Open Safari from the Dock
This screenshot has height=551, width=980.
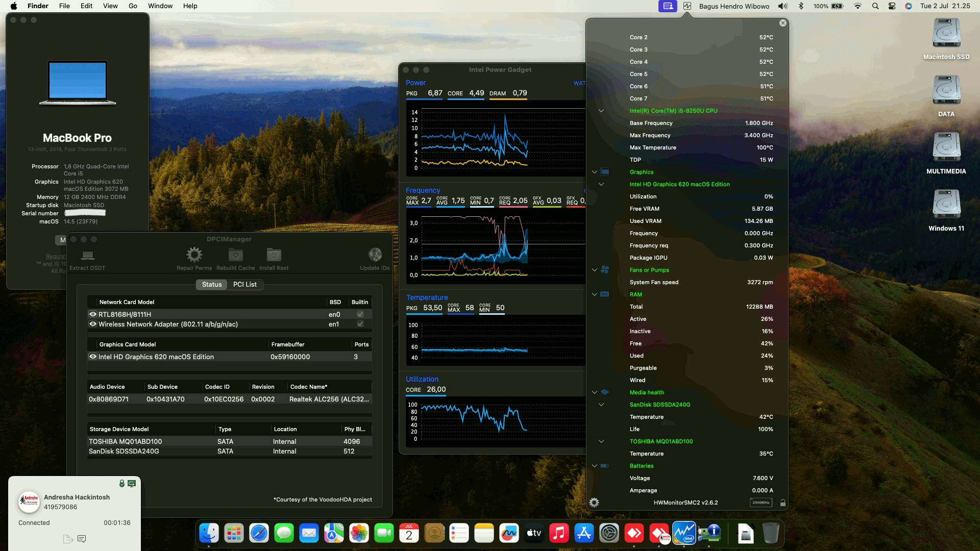pyautogui.click(x=259, y=534)
